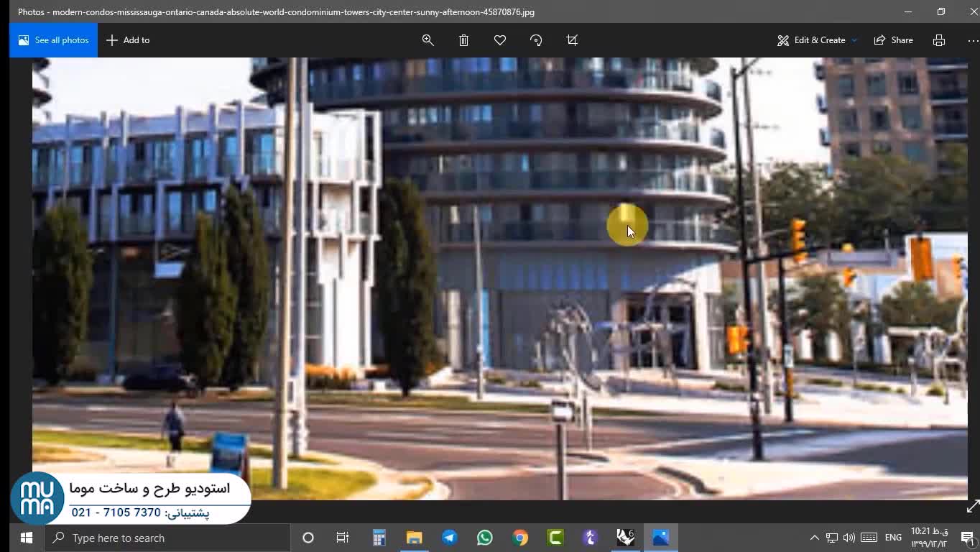Screen dimensions: 980x552
Task: Click the Zoom magnifier icon
Action: coord(427,40)
